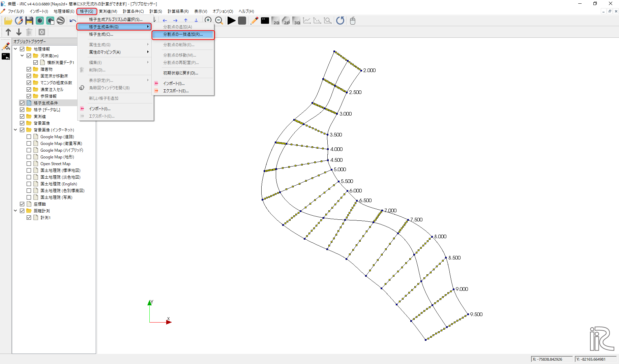The height and width of the screenshot is (364, 619).
Task: Click the pan down blue arrow
Action: point(196,21)
